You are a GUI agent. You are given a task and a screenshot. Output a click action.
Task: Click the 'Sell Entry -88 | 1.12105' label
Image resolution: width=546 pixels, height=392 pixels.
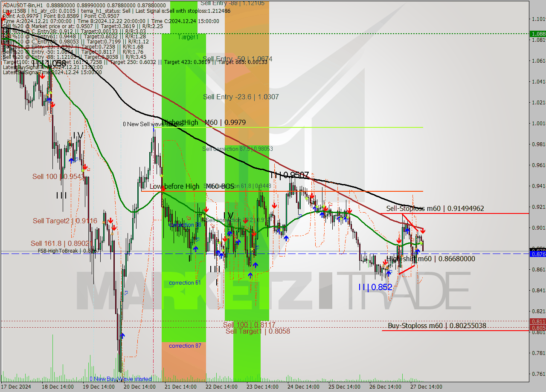pyautogui.click(x=232, y=3)
